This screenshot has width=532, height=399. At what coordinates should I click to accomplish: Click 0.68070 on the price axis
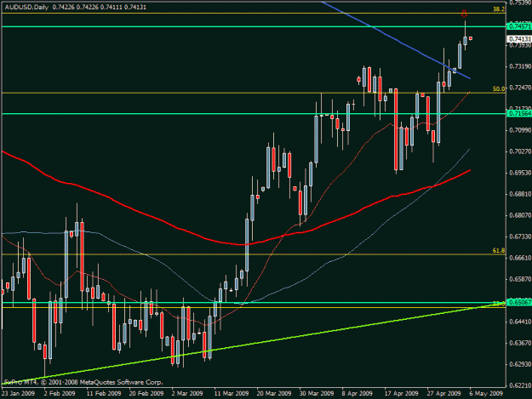tap(520, 215)
